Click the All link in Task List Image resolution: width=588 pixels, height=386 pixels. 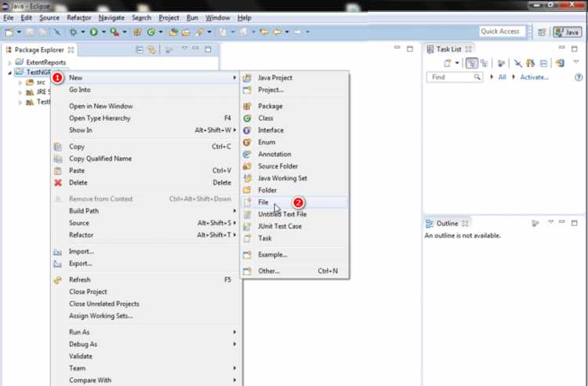coord(502,77)
